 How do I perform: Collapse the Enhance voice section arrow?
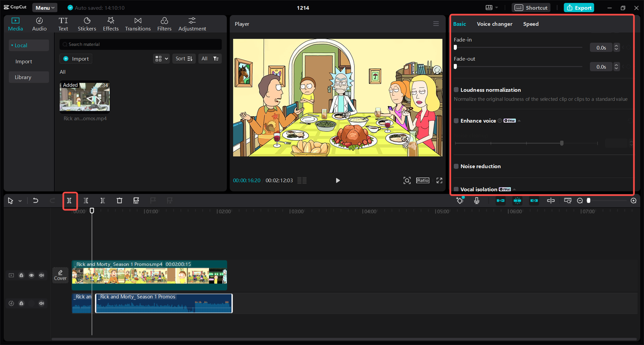519,121
